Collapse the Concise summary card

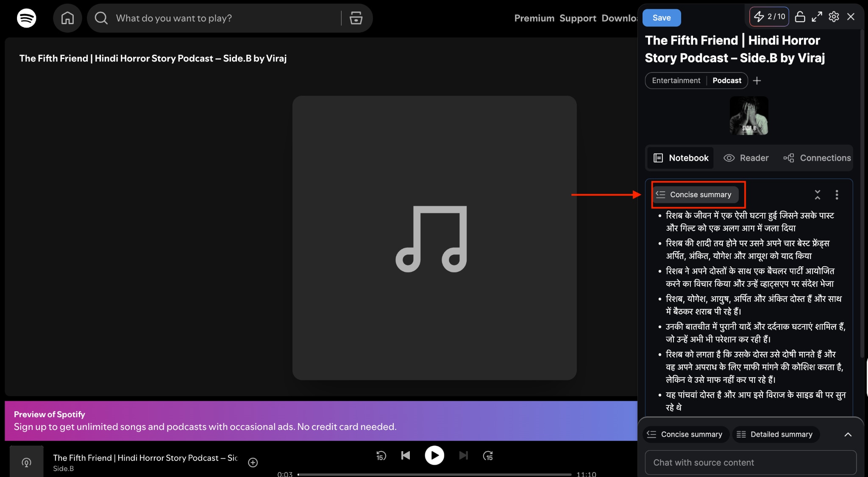click(818, 195)
